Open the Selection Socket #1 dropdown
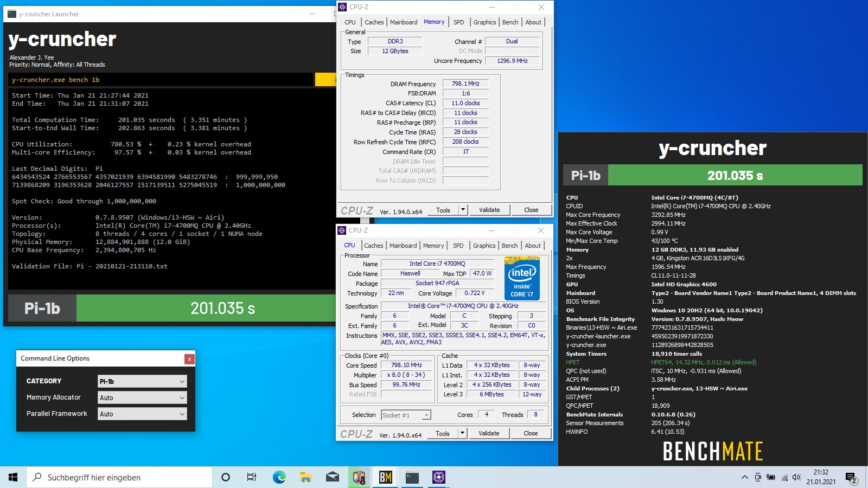Image resolution: width=868 pixels, height=488 pixels. tap(406, 415)
